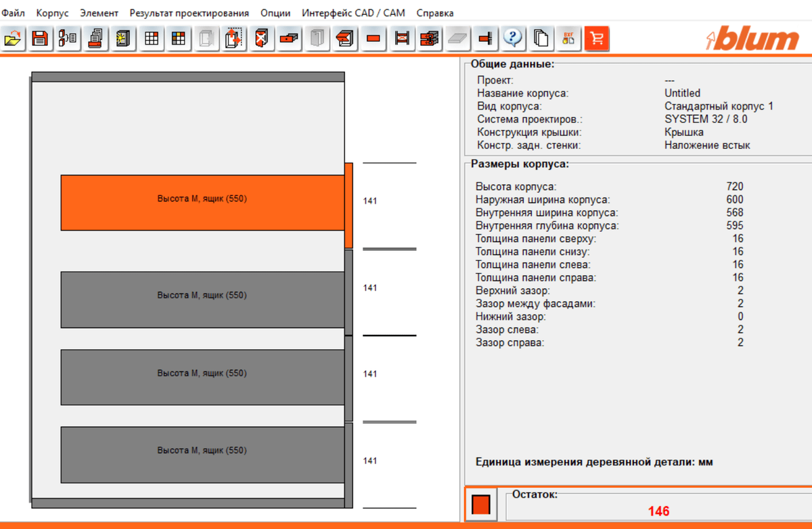Click the orange square swatch beside Остаток
Screen dimensions: 812x529
(x=481, y=505)
